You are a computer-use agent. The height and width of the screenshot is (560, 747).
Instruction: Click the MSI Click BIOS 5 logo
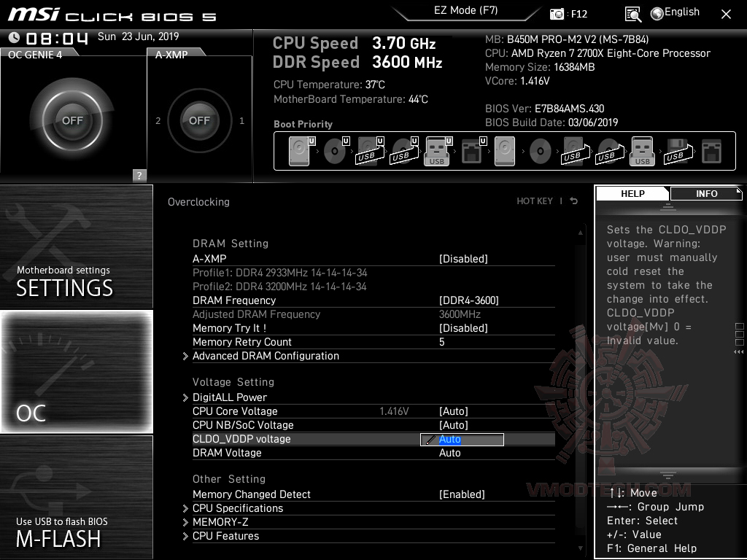click(112, 15)
